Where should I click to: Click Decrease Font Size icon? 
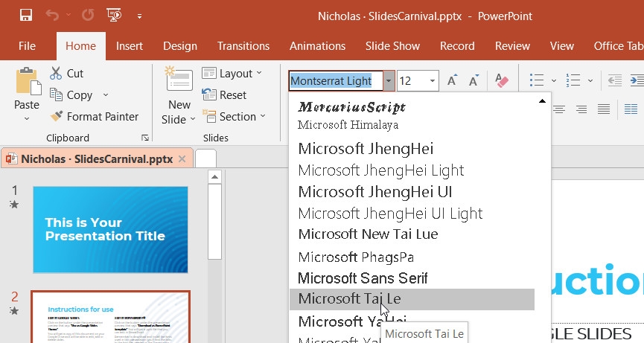click(474, 80)
